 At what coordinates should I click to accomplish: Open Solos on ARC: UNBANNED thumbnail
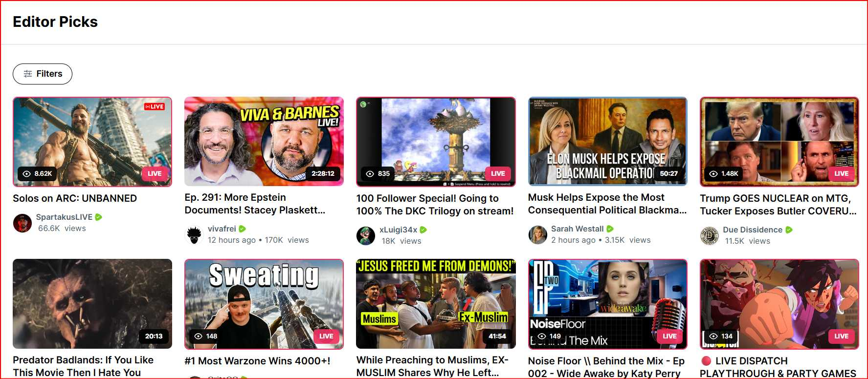[92, 142]
